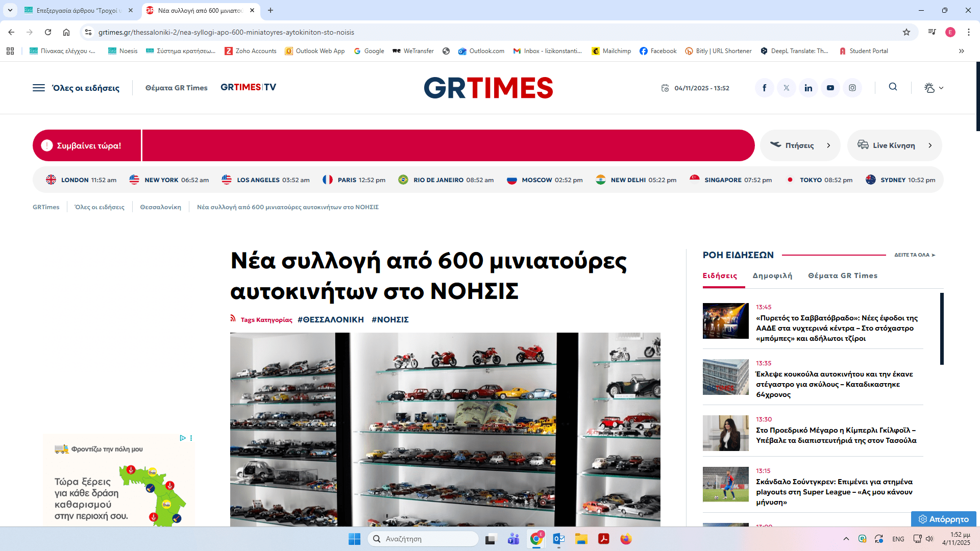
Task: Switch to the Δημοφιλή tab
Action: (x=772, y=275)
